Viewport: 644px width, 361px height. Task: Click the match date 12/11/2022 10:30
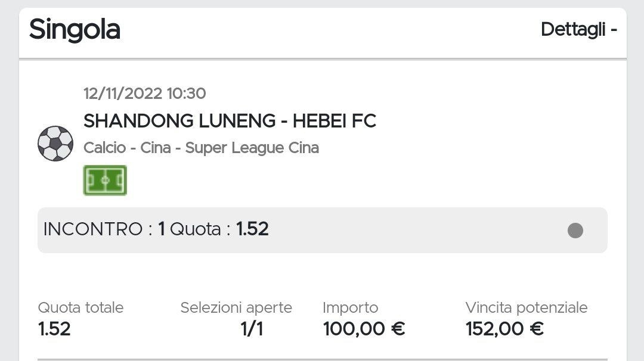[144, 94]
